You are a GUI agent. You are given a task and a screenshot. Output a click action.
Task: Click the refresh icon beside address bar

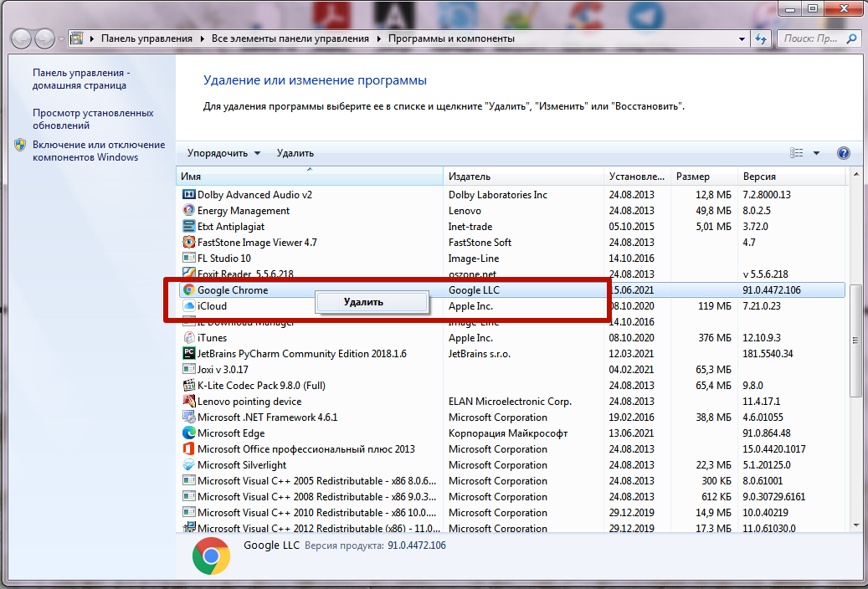762,38
